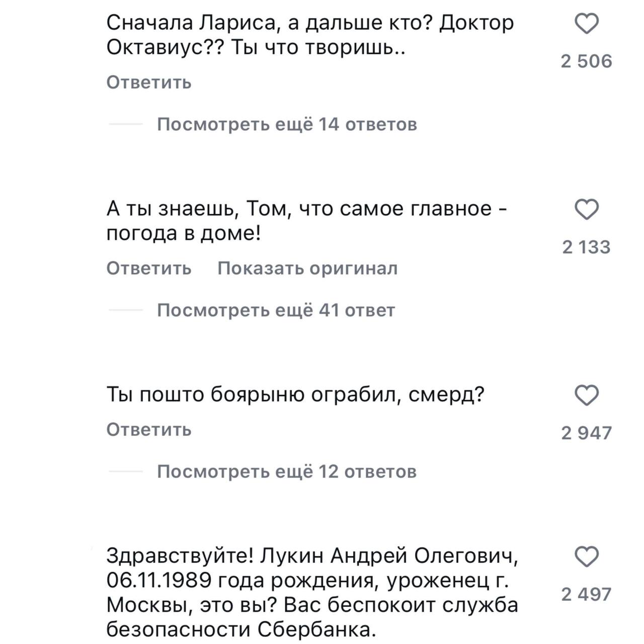The height and width of the screenshot is (644, 644).
Task: Click the 2 506 likes count
Action: pyautogui.click(x=587, y=61)
